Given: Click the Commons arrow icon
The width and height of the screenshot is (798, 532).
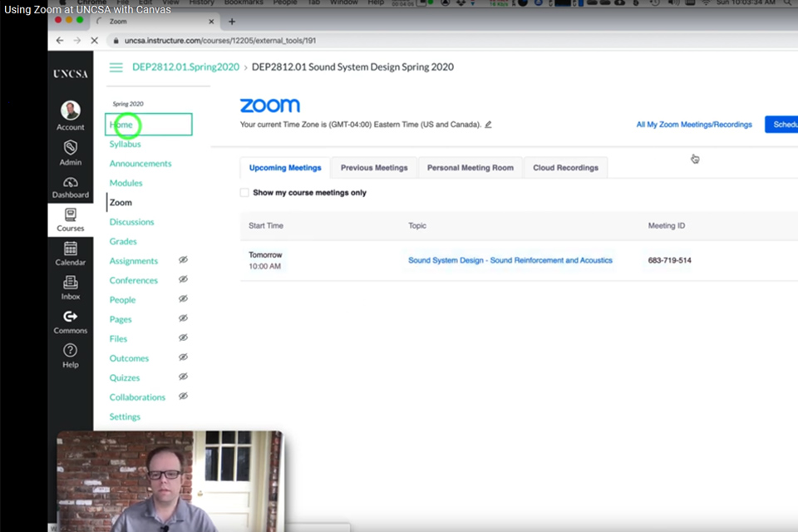Looking at the screenshot, I should [71, 317].
